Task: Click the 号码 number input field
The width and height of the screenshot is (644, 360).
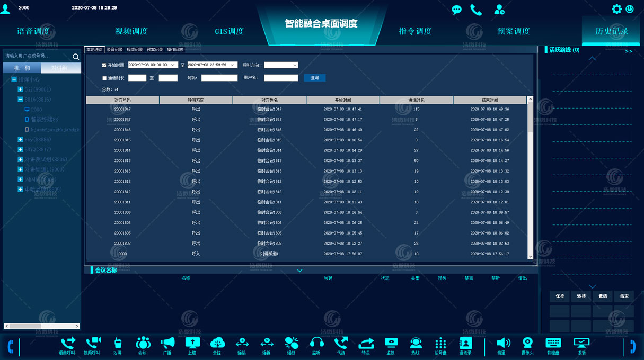Action: pos(219,78)
